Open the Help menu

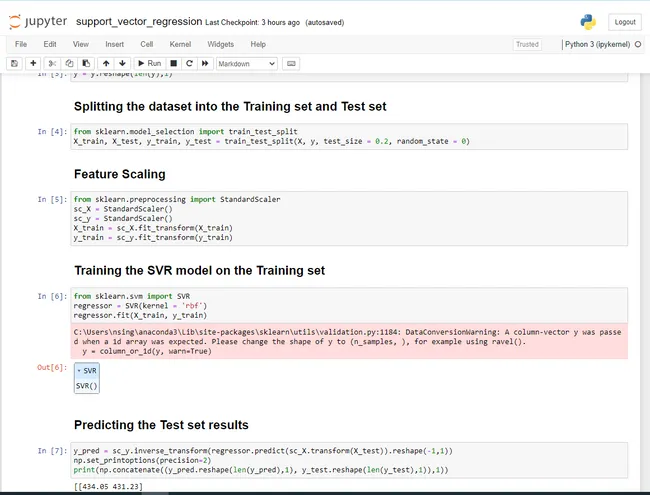(x=258, y=44)
